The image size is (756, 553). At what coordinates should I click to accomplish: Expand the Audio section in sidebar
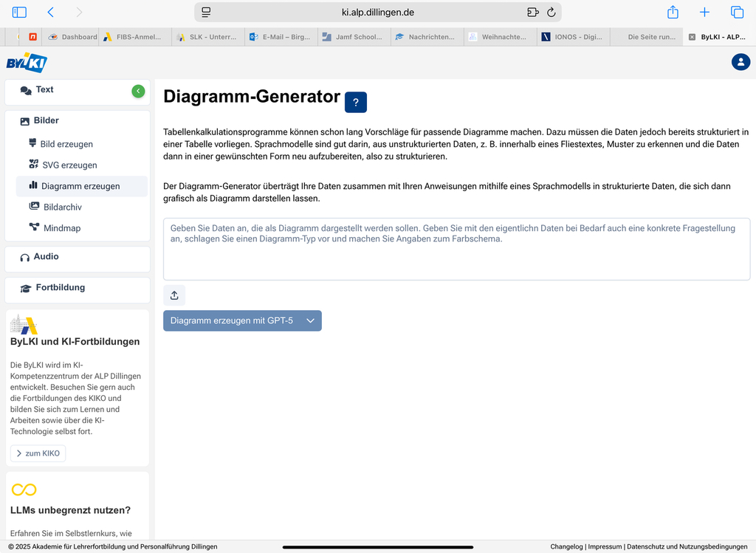coord(46,257)
